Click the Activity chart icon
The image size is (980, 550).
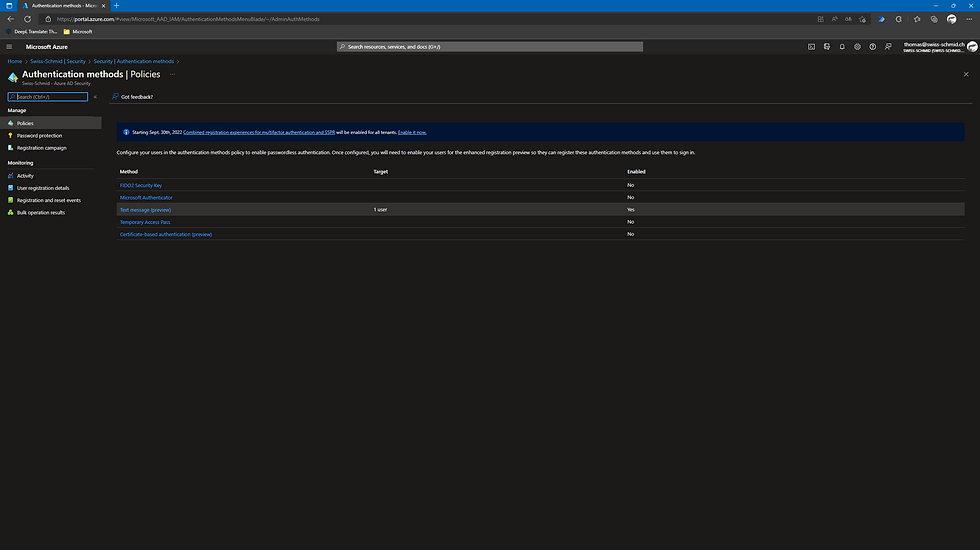click(11, 176)
